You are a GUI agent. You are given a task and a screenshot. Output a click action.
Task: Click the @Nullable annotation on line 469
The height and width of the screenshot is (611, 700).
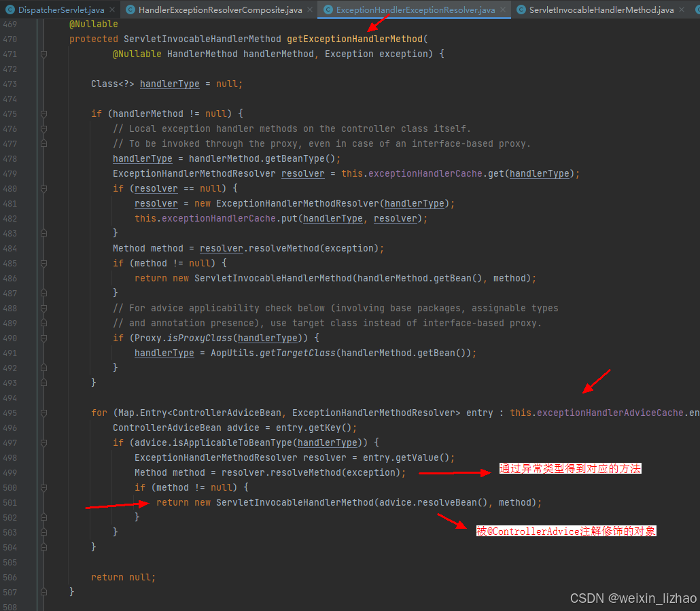click(x=94, y=24)
